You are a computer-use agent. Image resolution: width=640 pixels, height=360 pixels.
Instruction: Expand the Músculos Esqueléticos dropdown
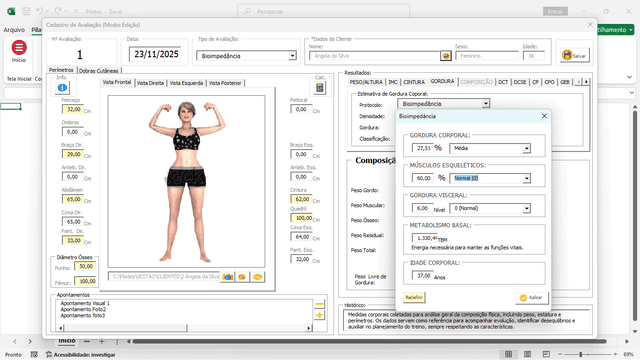(527, 178)
